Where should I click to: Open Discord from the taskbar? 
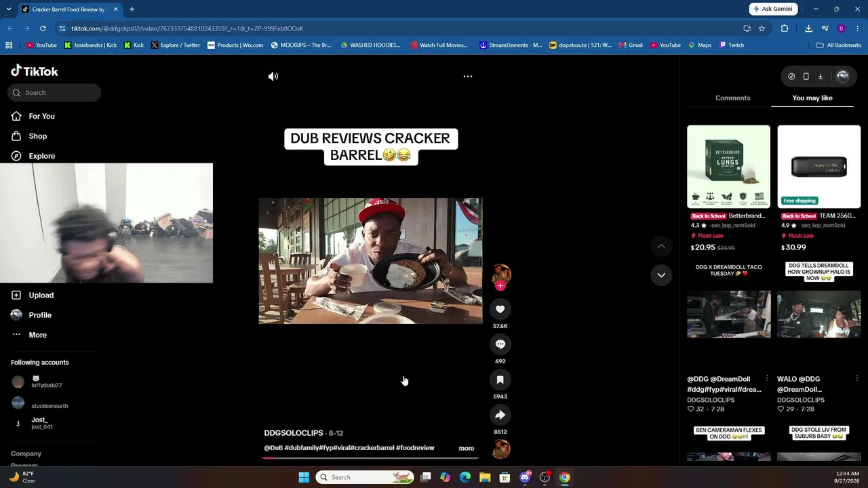pos(525,477)
